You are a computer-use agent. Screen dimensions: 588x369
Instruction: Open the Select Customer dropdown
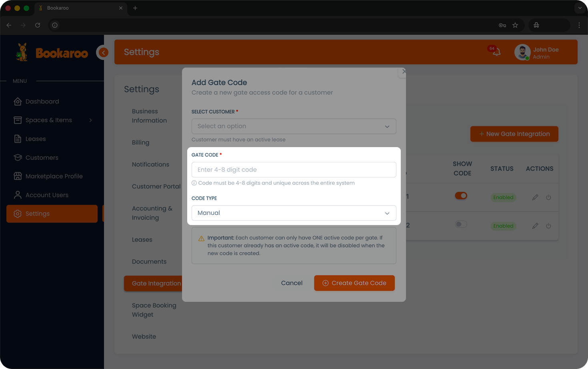[294, 126]
